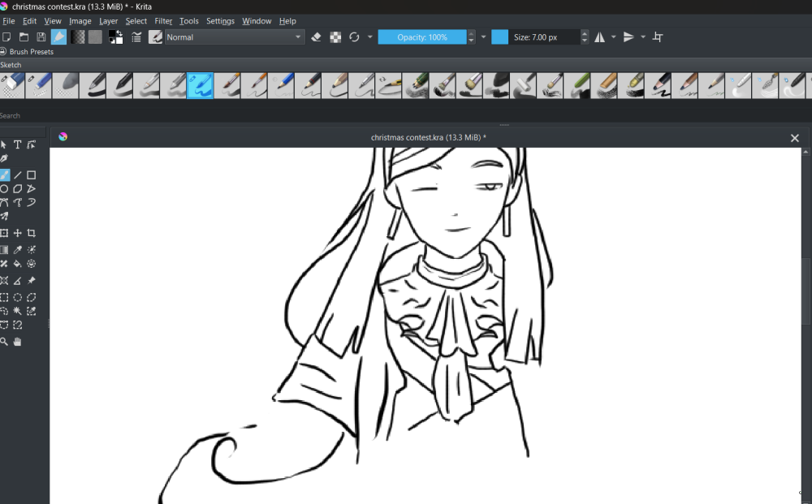Expand the arrow next to opacity slider

click(x=483, y=37)
